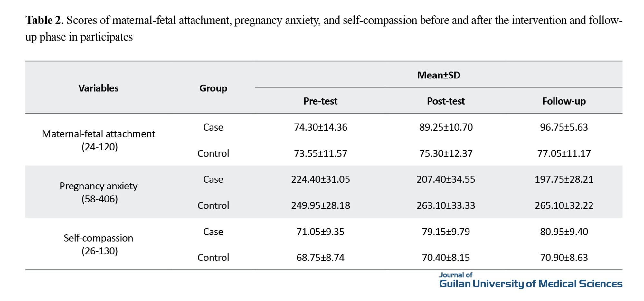Click the follow-up value 70.90±8.63
The height and width of the screenshot is (301, 644).
[x=564, y=258]
